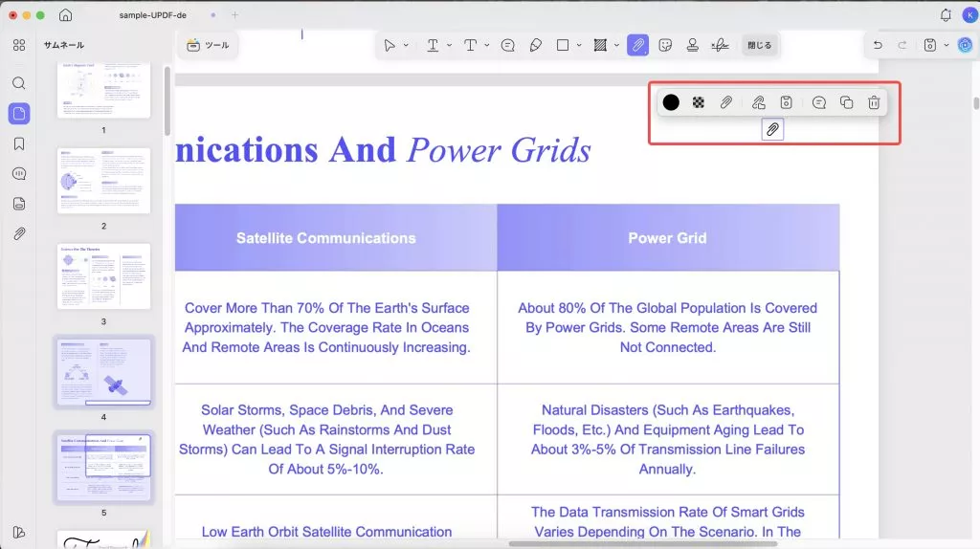This screenshot has height=549, width=980.
Task: Open the attachments panel in sidebar
Action: tap(19, 233)
